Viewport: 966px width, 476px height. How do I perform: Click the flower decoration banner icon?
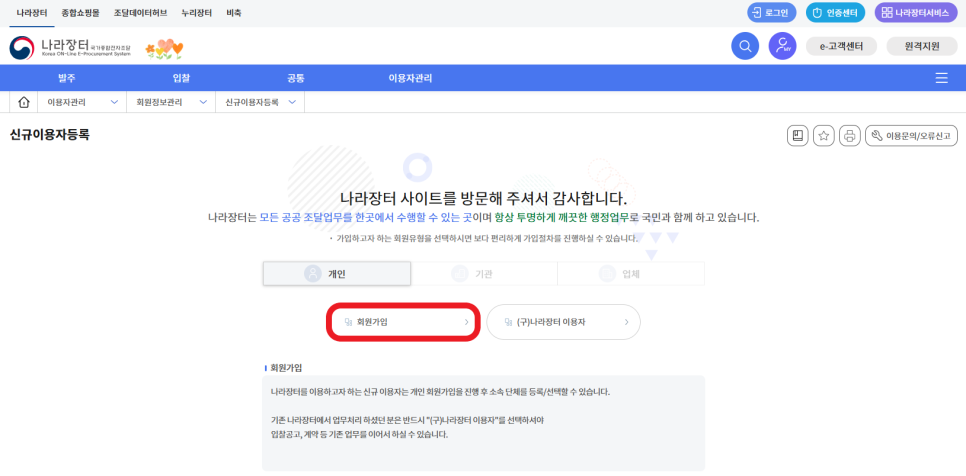pos(164,49)
